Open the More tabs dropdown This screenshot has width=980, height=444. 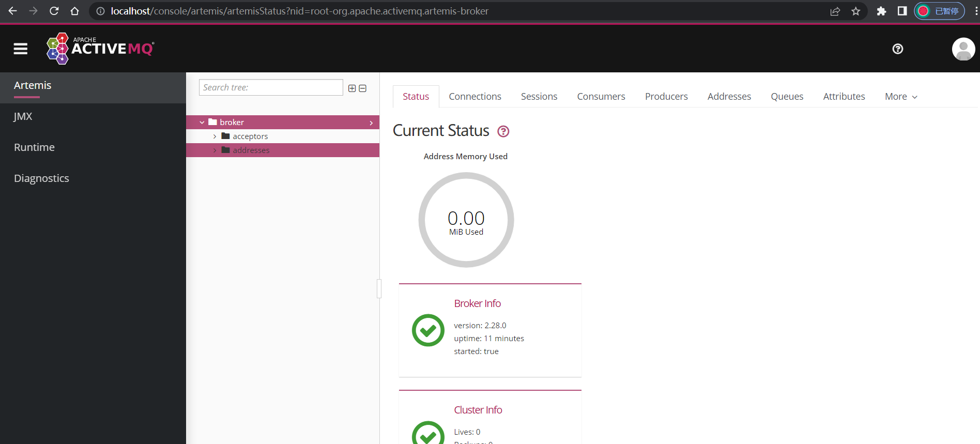[x=901, y=97]
